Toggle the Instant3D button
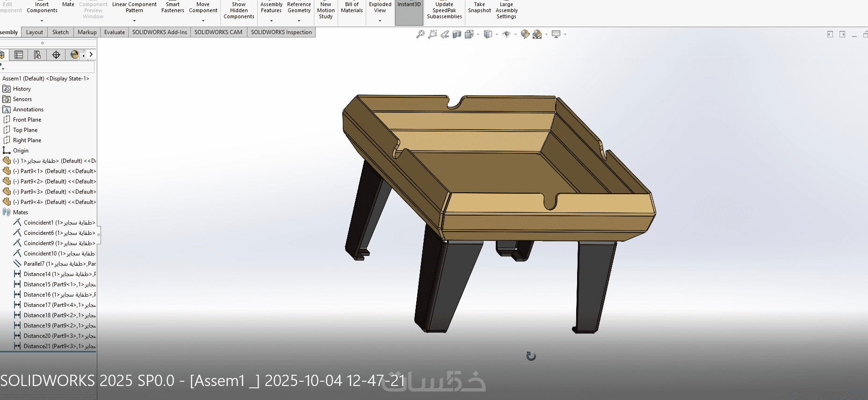The image size is (868, 400). (409, 12)
